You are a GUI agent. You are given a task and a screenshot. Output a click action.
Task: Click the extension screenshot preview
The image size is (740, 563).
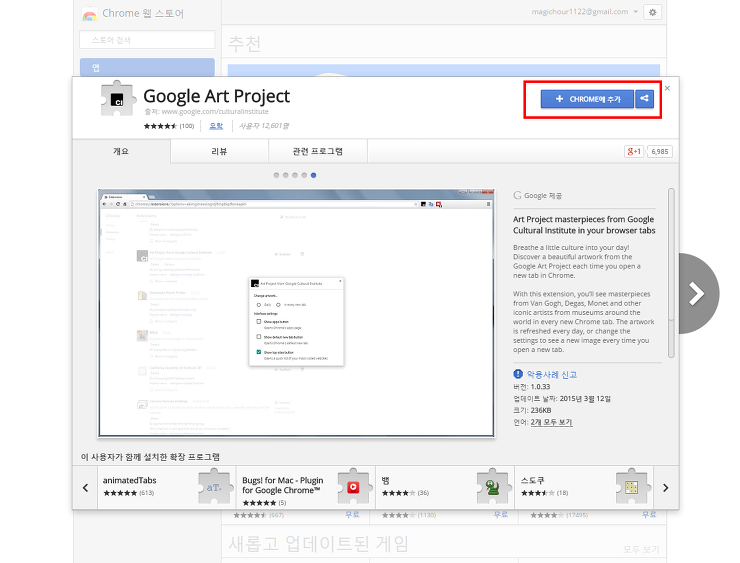tap(296, 313)
